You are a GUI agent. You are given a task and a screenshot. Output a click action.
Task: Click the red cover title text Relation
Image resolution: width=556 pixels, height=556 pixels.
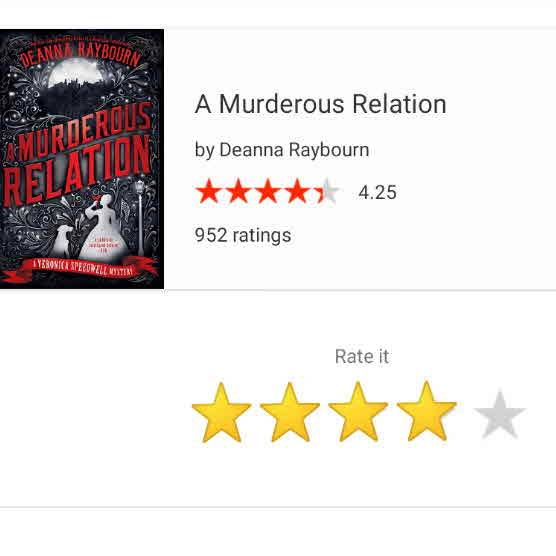tap(76, 170)
